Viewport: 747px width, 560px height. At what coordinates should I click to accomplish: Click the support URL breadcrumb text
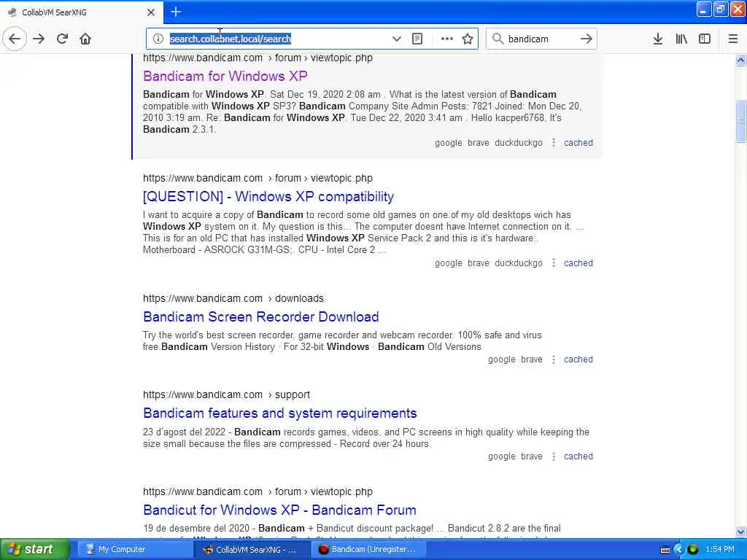pyautogui.click(x=292, y=394)
